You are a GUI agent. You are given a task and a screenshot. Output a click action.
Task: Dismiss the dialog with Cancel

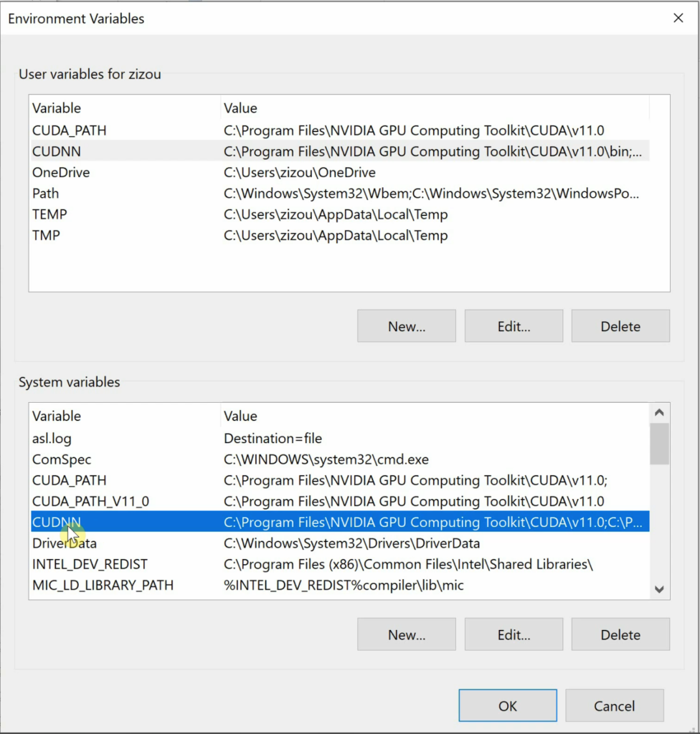point(614,705)
